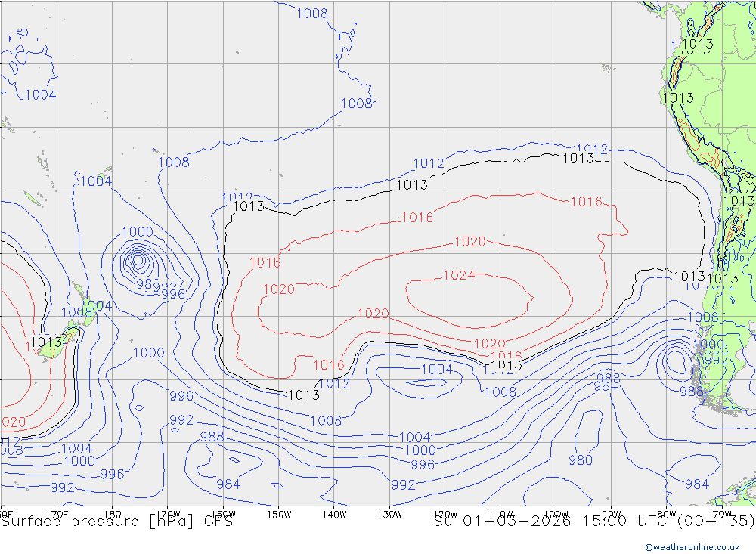The height and width of the screenshot is (554, 756).
Task: Select the 110W longitude axis label
Action: click(x=500, y=515)
